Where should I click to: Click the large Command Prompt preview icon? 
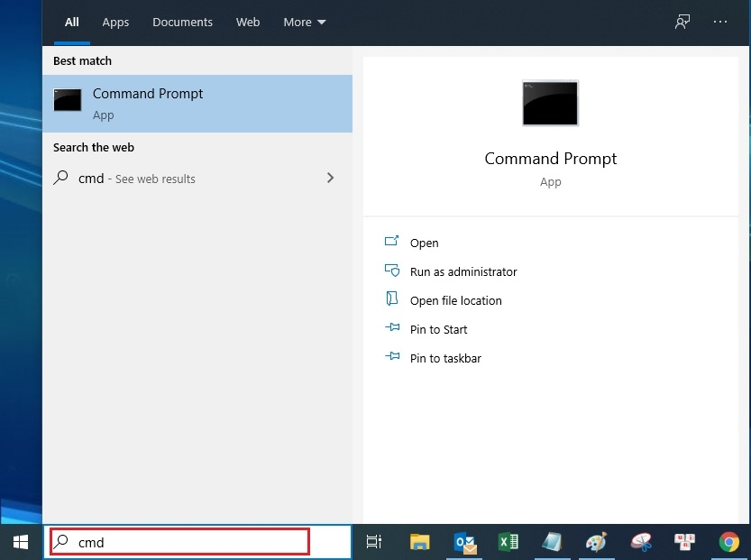[550, 103]
